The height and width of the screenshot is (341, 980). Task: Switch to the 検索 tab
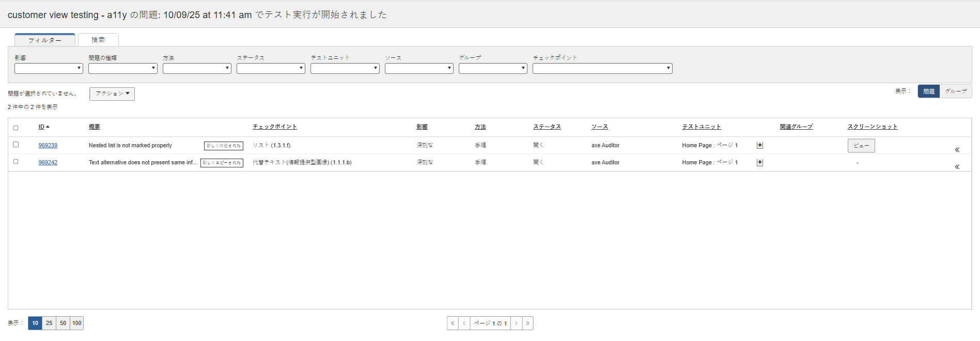[x=98, y=40]
